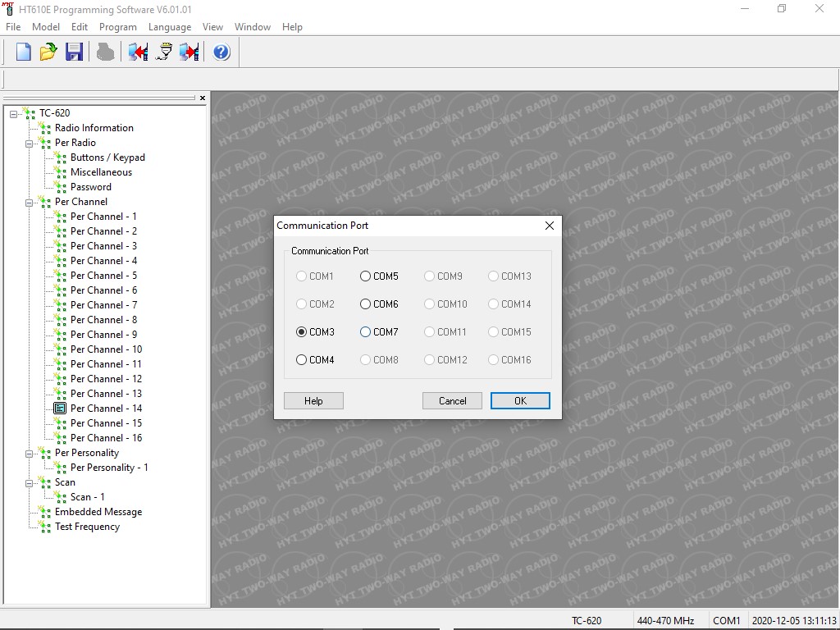Click the Buttons / Keypad node icon
Image resolution: width=840 pixels, height=630 pixels.
[x=61, y=157]
